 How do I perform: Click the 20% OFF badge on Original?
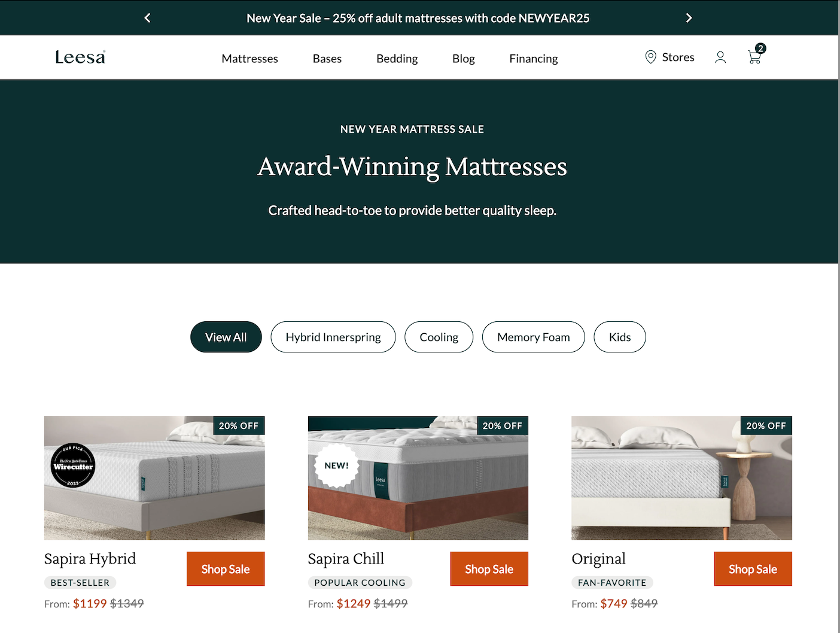click(x=766, y=425)
